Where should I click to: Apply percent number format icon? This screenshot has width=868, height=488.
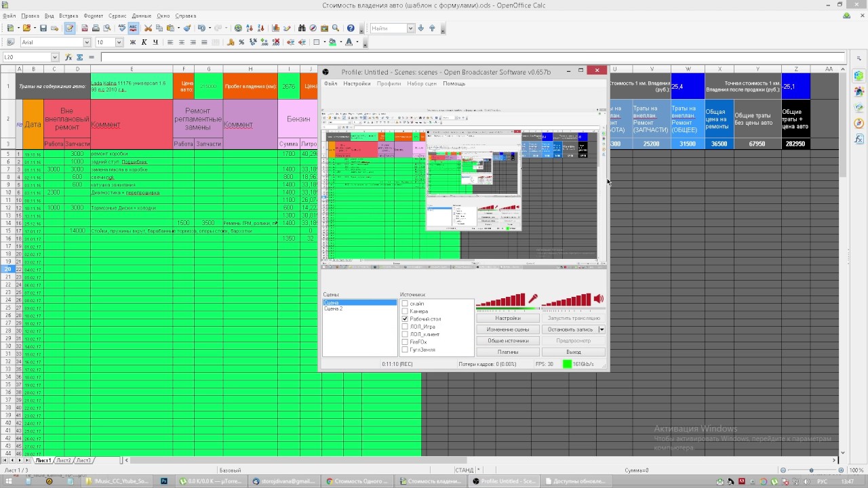(242, 42)
